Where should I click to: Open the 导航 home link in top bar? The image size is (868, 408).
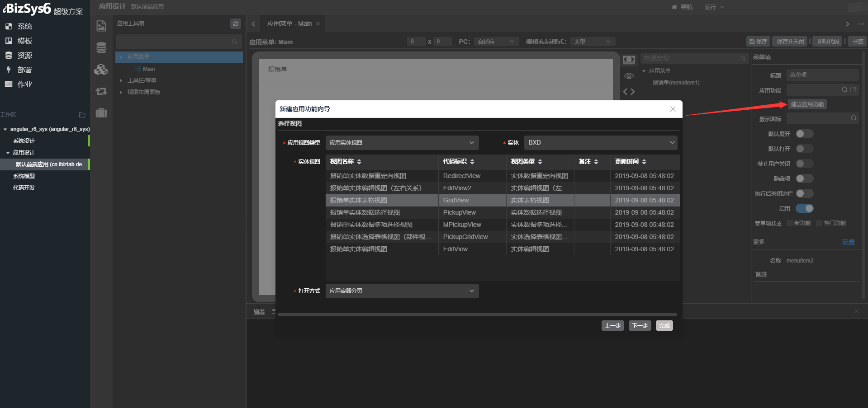pos(682,7)
